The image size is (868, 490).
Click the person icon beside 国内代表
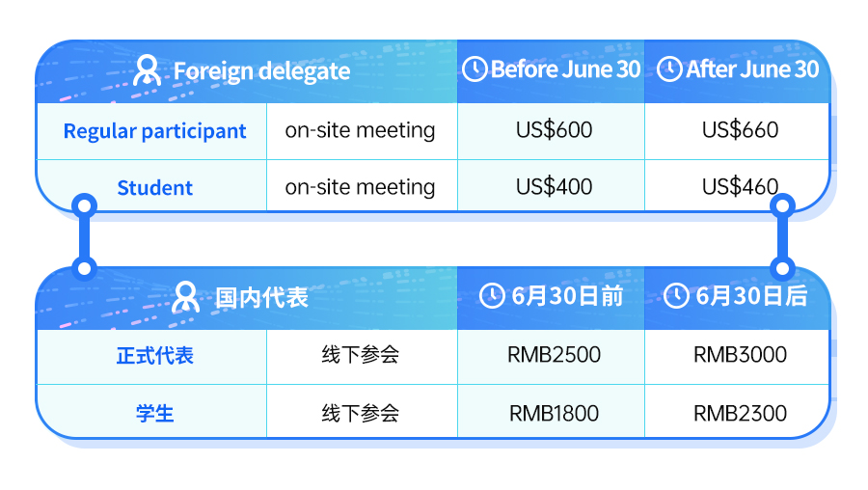coord(185,297)
